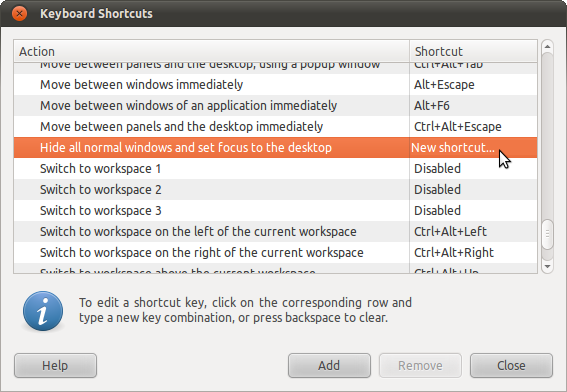Select the Move between windows immediately row
This screenshot has height=392, width=567.
point(276,85)
